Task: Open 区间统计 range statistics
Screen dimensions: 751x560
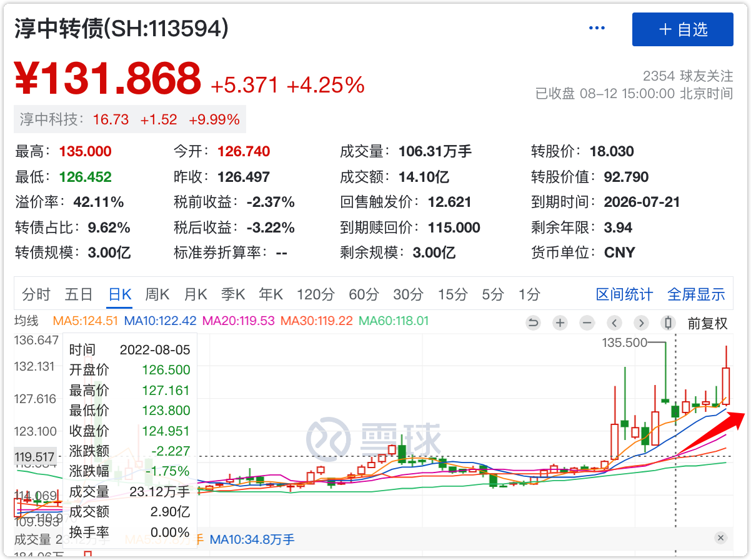Action: (x=624, y=294)
